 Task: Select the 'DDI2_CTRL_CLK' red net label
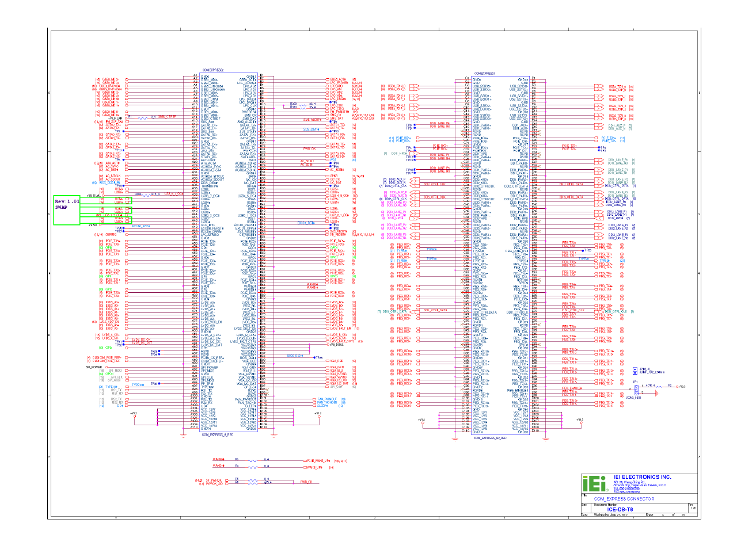[x=435, y=184]
